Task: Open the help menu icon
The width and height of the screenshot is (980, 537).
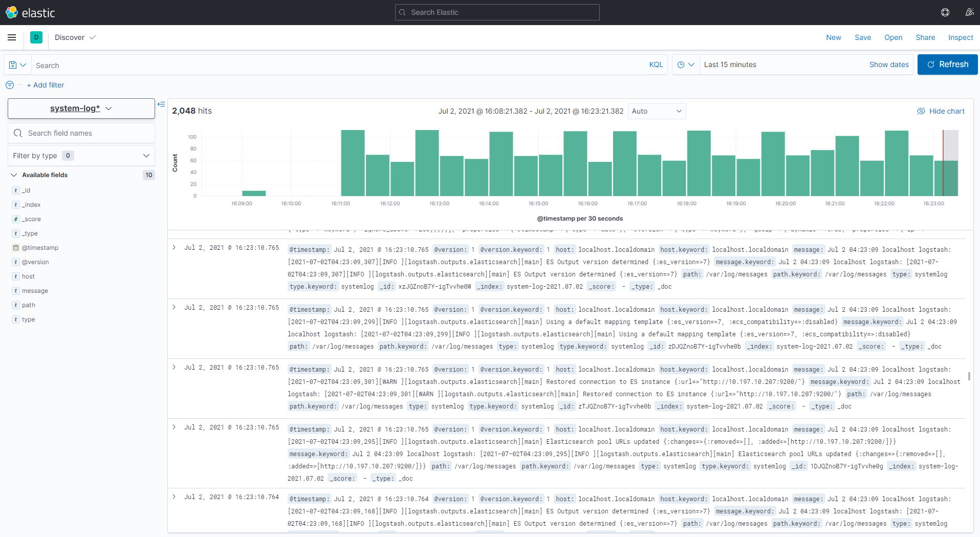Action: (x=945, y=12)
